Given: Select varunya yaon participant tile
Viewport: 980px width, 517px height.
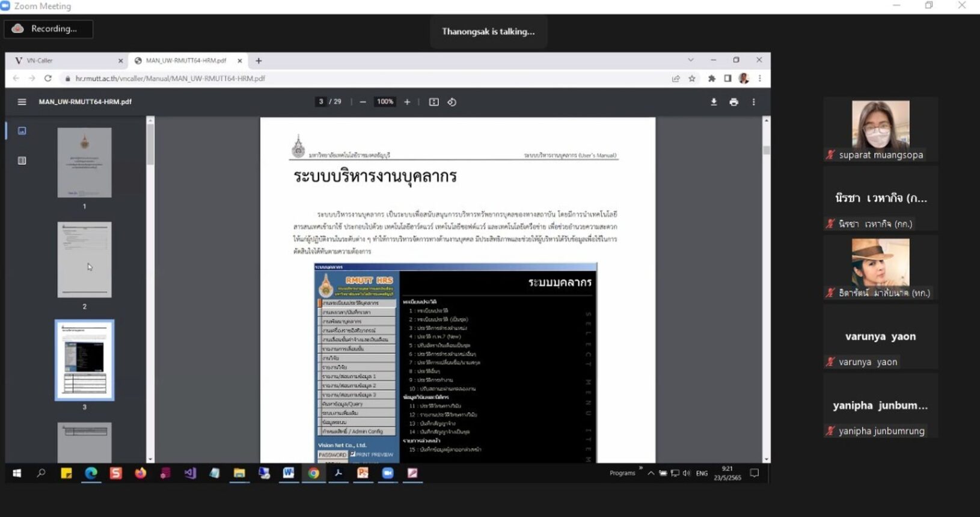Looking at the screenshot, I should pos(880,337).
